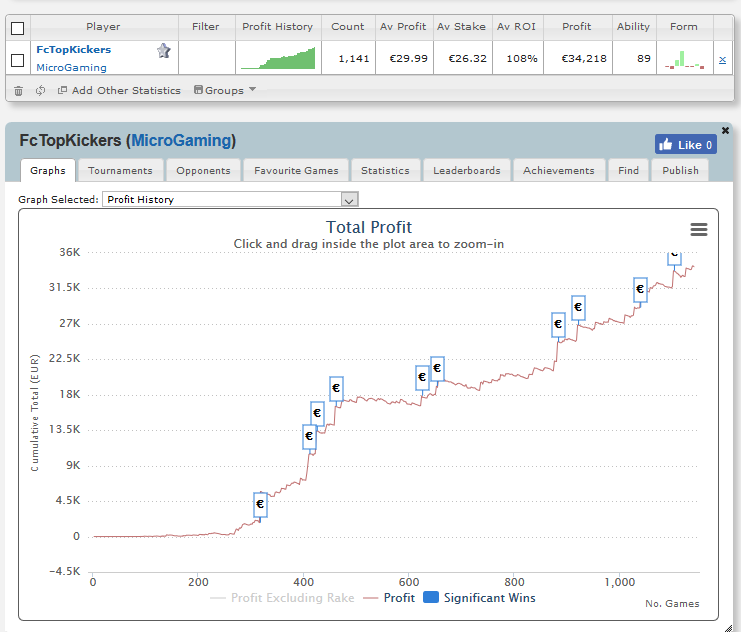
Task: Click the favourite star icon next to FcTopKickers
Action: (x=164, y=51)
